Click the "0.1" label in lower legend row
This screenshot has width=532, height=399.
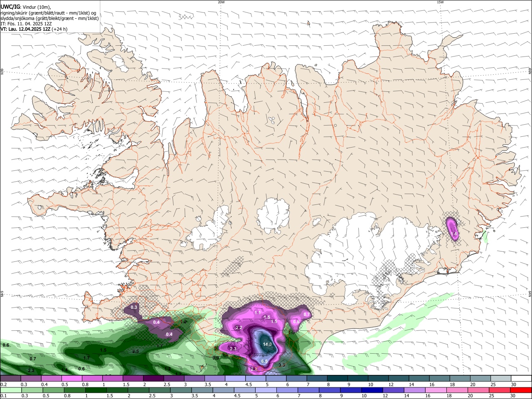[4, 396]
